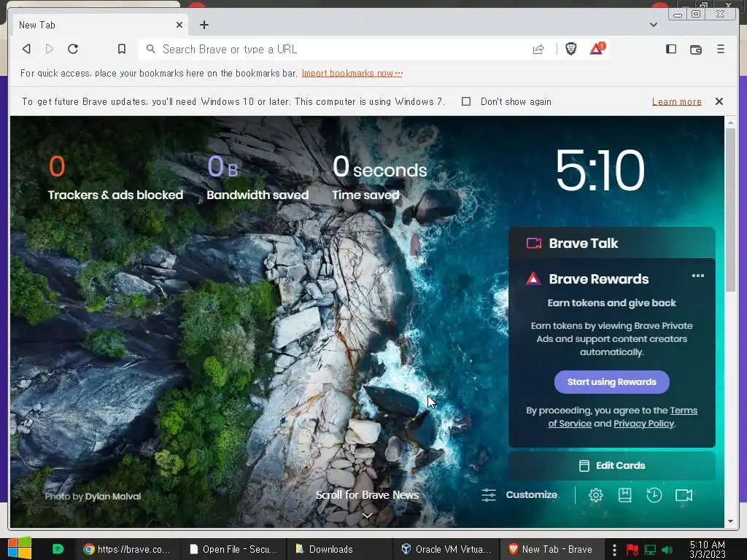The width and height of the screenshot is (747, 560).
Task: Open the Brave Shields lion icon
Action: tap(570, 49)
